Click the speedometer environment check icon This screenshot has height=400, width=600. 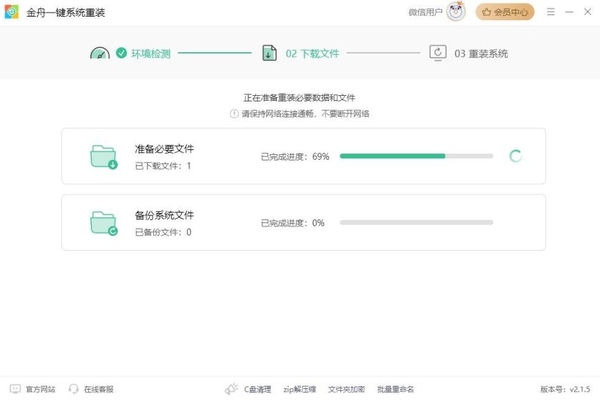(x=100, y=53)
